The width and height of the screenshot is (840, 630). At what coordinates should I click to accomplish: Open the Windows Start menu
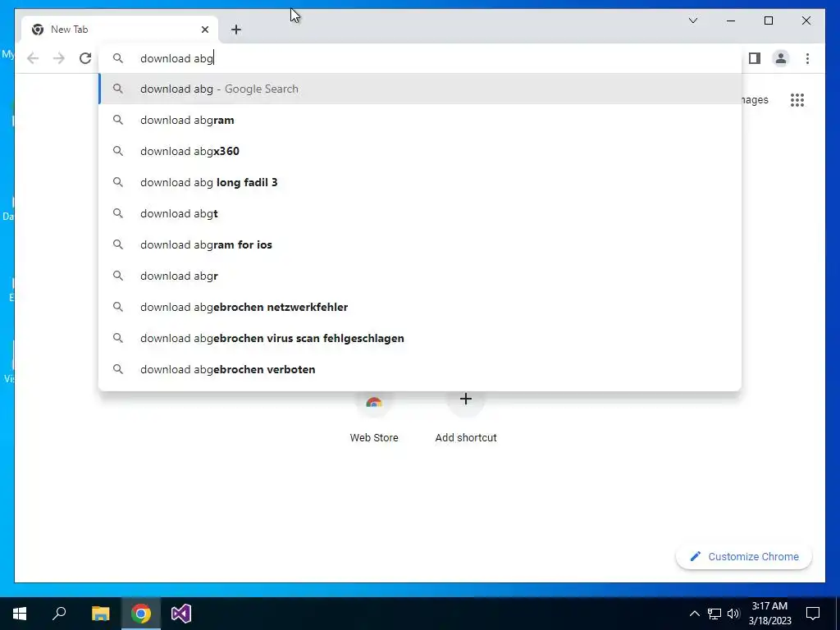pos(20,614)
